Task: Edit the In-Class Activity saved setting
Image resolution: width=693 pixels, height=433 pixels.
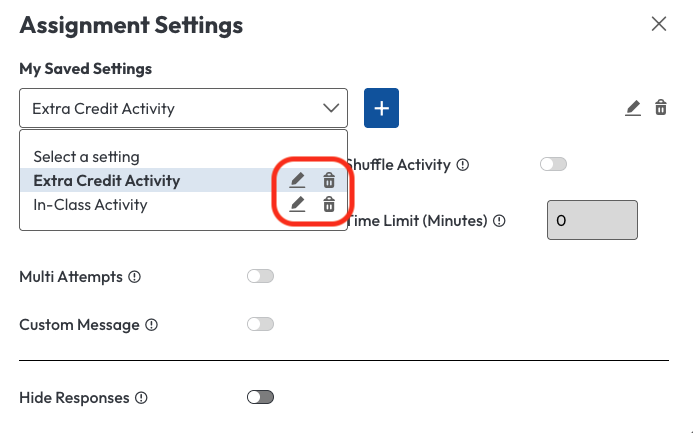Action: coord(297,205)
